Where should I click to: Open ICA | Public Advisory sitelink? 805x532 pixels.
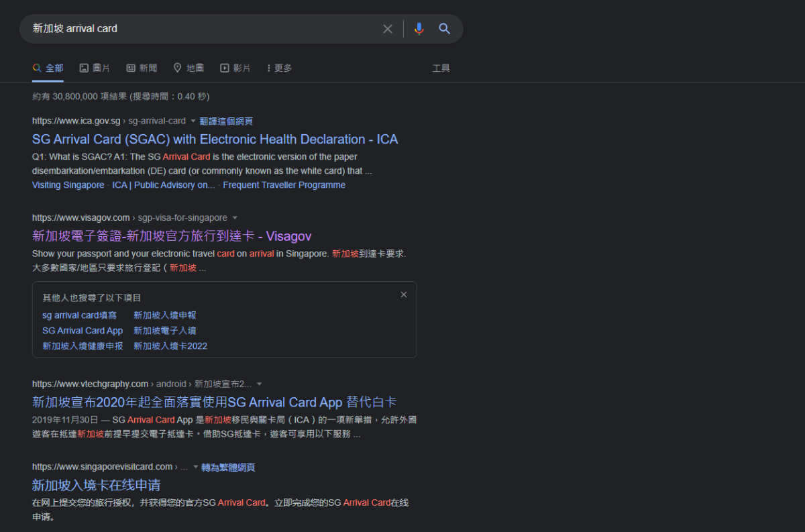pos(164,185)
